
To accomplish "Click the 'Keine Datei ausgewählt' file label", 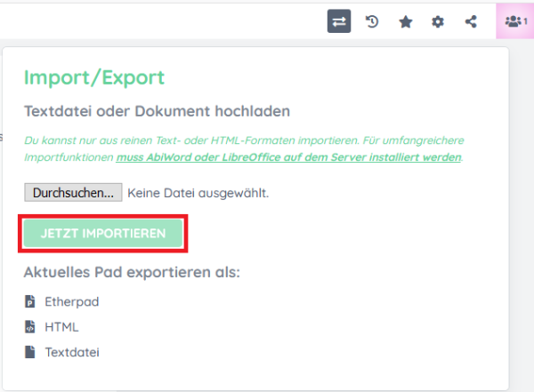I will coord(198,192).
